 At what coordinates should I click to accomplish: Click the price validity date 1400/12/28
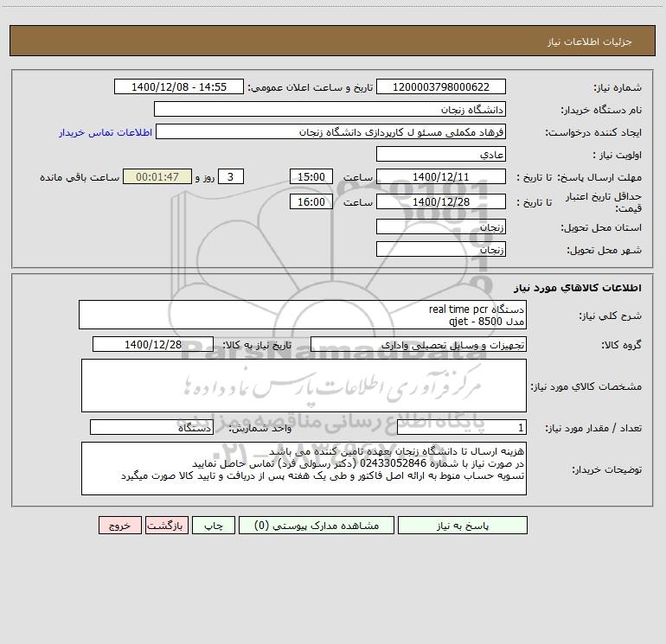[441, 201]
